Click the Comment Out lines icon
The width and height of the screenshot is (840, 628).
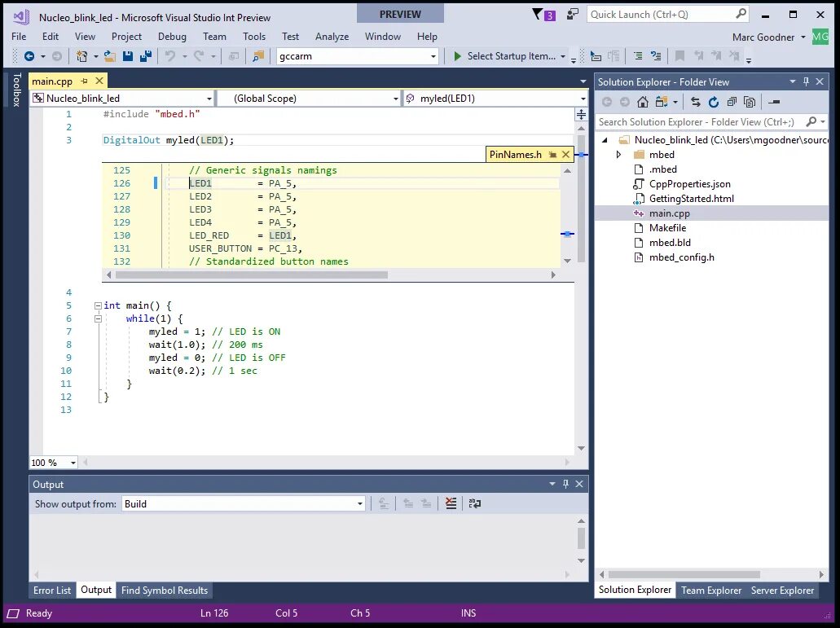(638, 56)
